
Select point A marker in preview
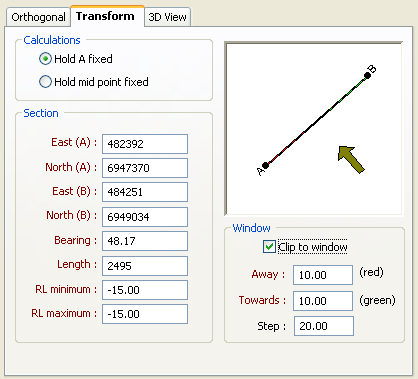point(265,165)
